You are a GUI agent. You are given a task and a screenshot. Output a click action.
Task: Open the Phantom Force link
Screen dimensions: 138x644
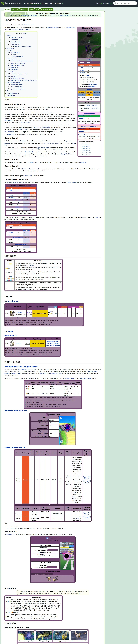29,25
